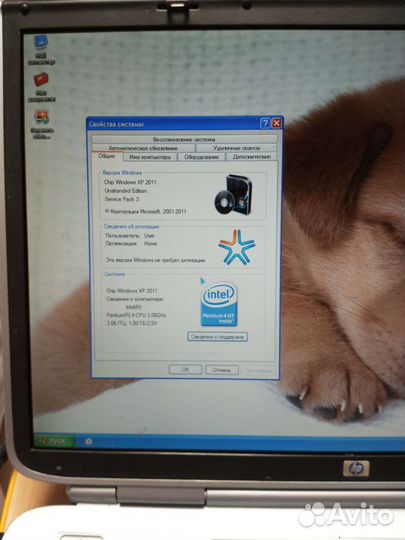This screenshot has width=405, height=540.
Task: Switch to the Удаленные сеансы tab
Action: pyautogui.click(x=236, y=148)
